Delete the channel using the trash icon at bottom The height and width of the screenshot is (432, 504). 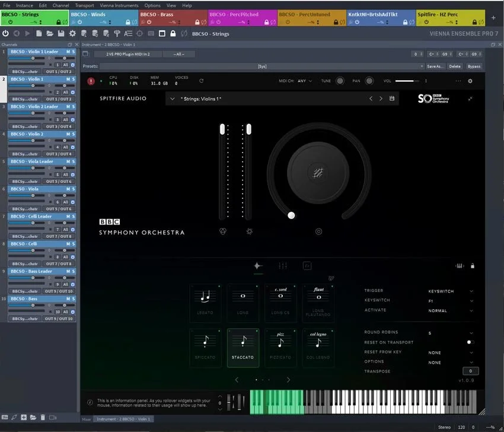point(43,417)
